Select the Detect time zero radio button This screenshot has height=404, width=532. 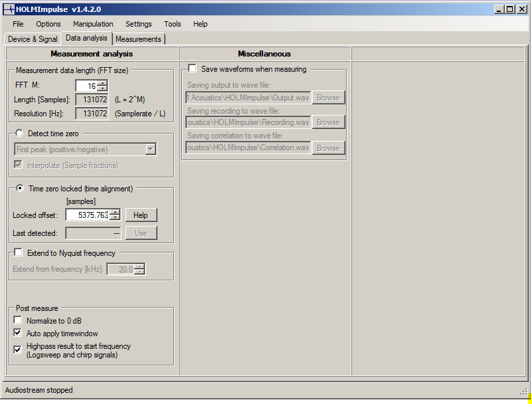(20, 133)
